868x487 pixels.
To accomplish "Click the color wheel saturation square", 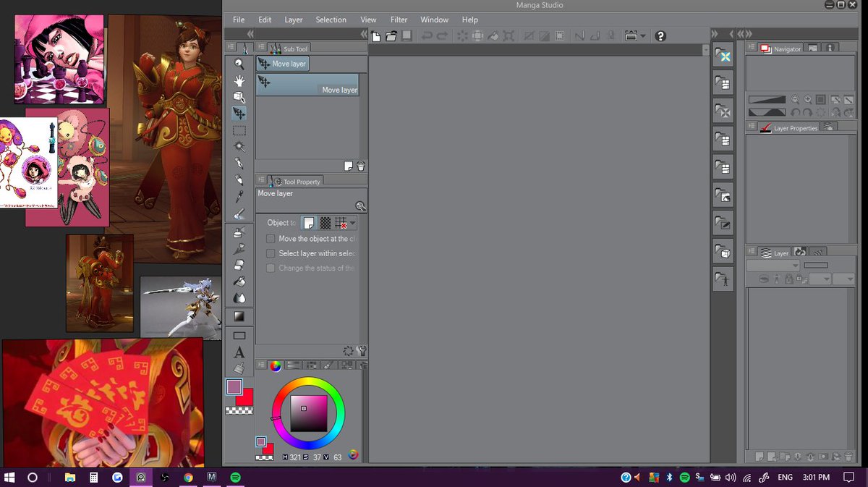I will click(x=309, y=413).
